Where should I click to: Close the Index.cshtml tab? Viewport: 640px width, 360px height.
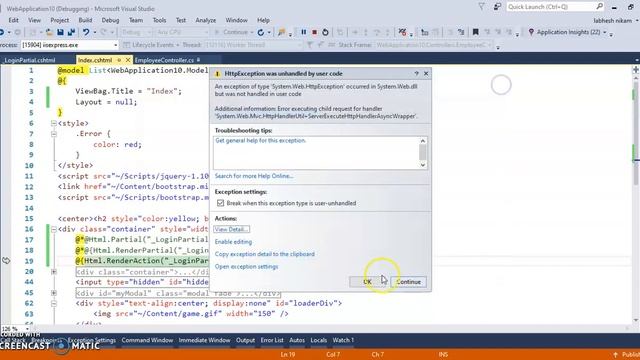tap(128, 60)
